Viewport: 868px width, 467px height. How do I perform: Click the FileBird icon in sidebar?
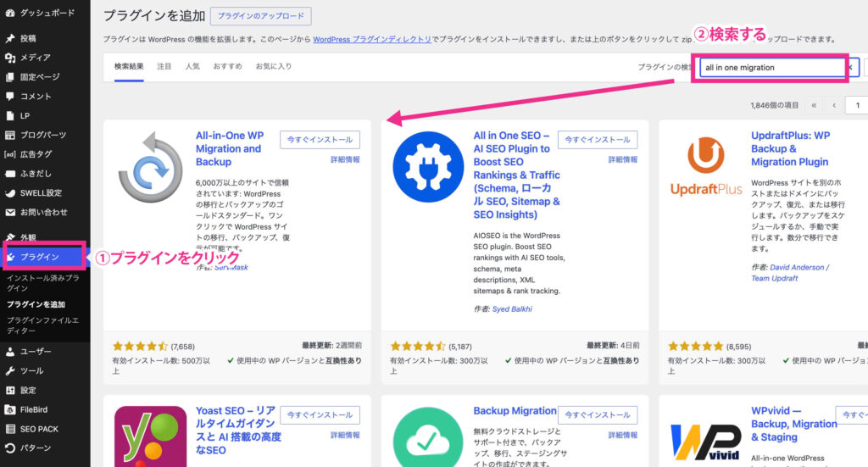coord(10,409)
